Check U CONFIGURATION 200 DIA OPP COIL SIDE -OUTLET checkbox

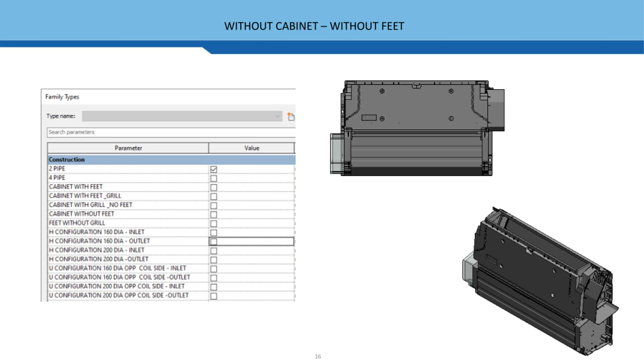214,296
